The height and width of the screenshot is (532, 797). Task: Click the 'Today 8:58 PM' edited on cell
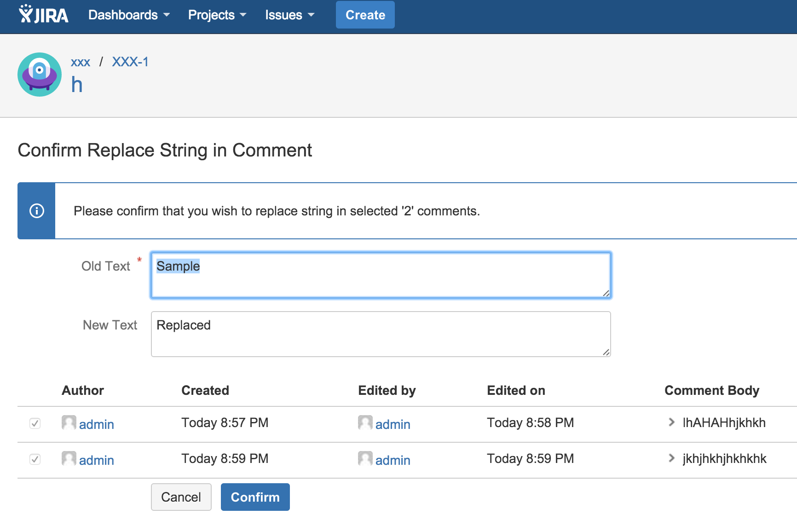(x=531, y=422)
